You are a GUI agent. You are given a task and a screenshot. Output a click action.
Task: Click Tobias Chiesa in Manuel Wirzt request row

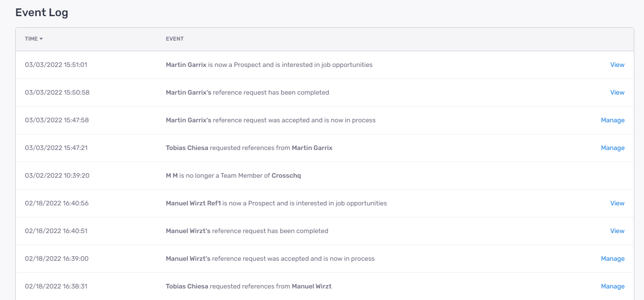tap(187, 286)
